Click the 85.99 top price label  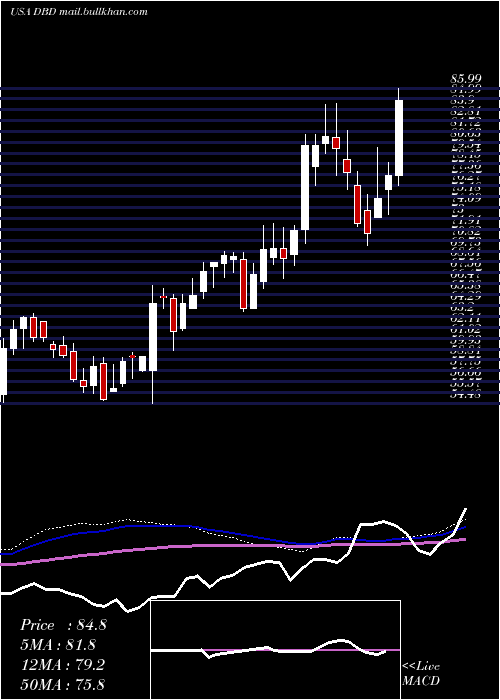point(465,80)
